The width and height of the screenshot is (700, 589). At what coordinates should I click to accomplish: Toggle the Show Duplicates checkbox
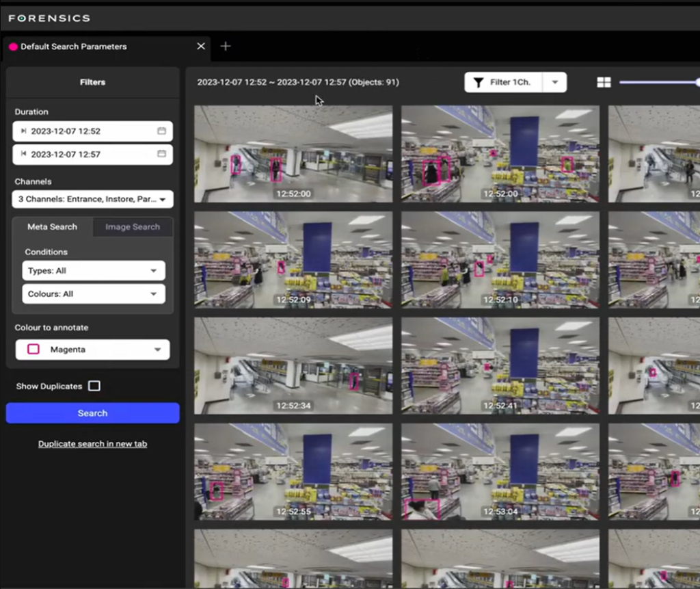point(94,387)
